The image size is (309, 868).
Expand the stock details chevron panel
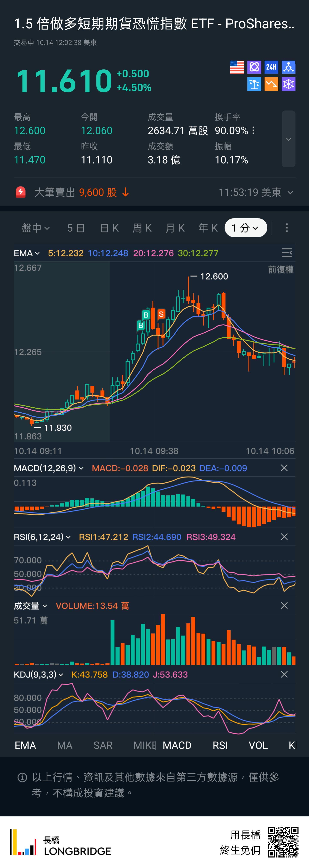[288, 139]
